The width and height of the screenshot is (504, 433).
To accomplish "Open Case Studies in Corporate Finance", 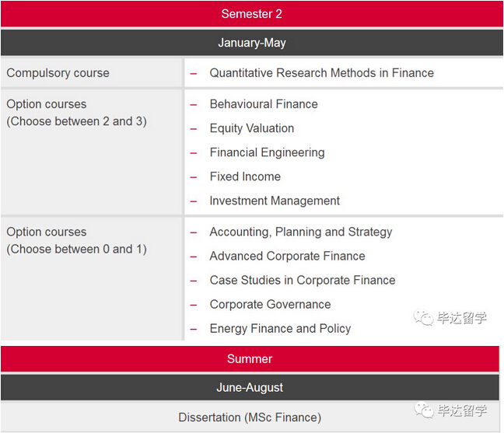I will [x=303, y=280].
